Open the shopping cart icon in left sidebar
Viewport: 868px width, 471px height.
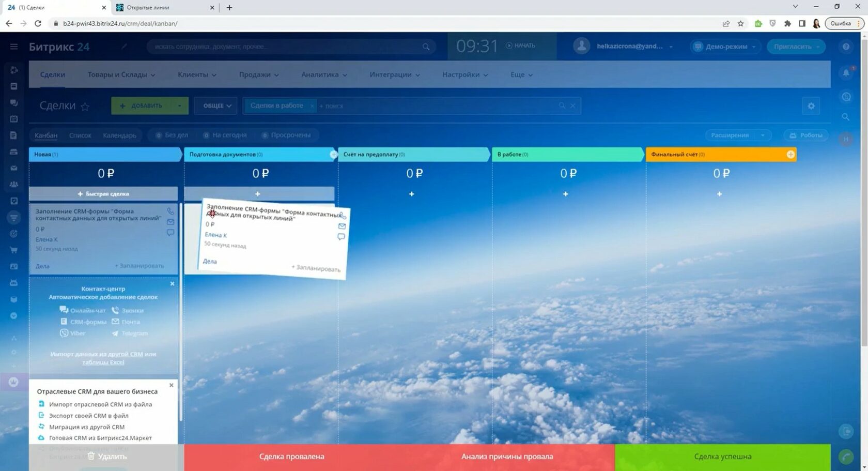click(14, 250)
